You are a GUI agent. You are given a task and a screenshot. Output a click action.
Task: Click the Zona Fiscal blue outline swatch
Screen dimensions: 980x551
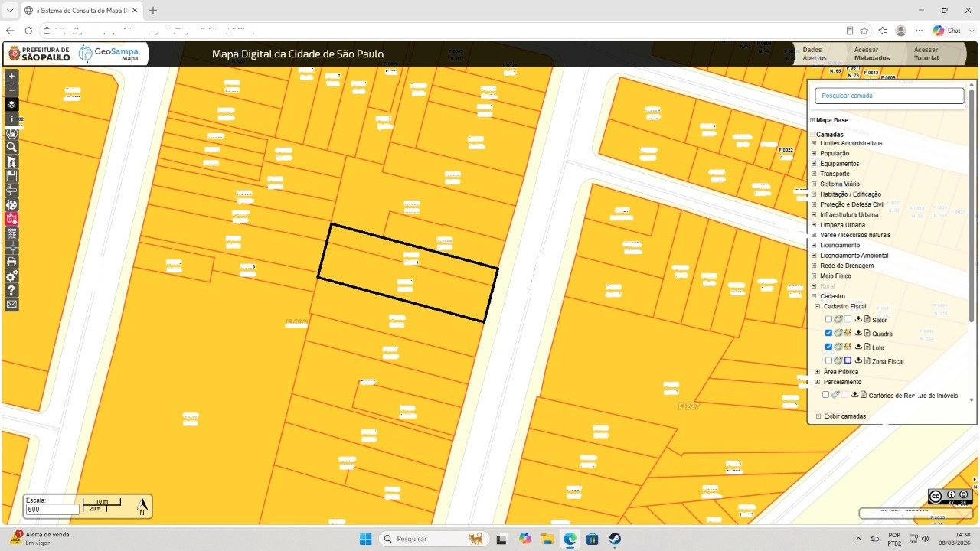[848, 360]
